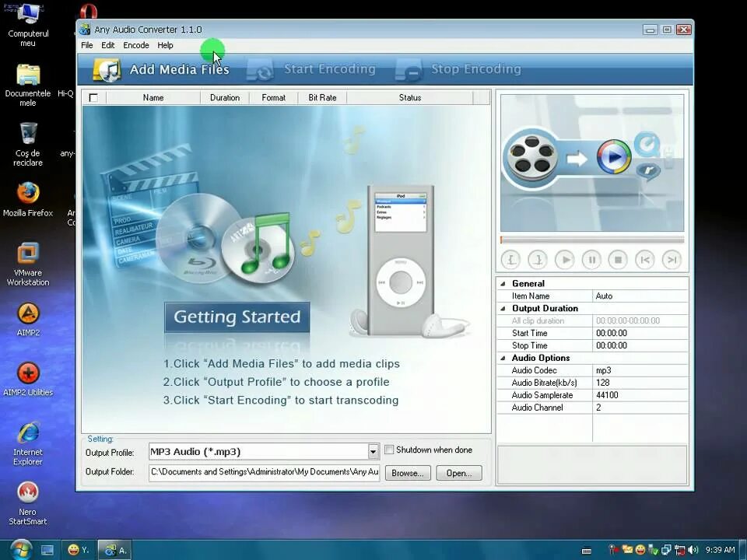Viewport: 747px width, 560px height.
Task: Set clip start point bracket button
Action: (510, 260)
